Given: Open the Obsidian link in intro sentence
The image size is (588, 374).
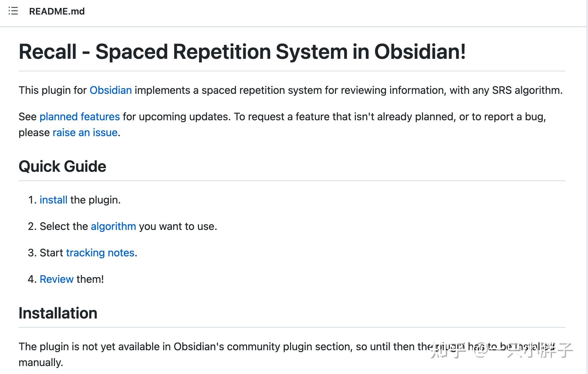Looking at the screenshot, I should [110, 90].
